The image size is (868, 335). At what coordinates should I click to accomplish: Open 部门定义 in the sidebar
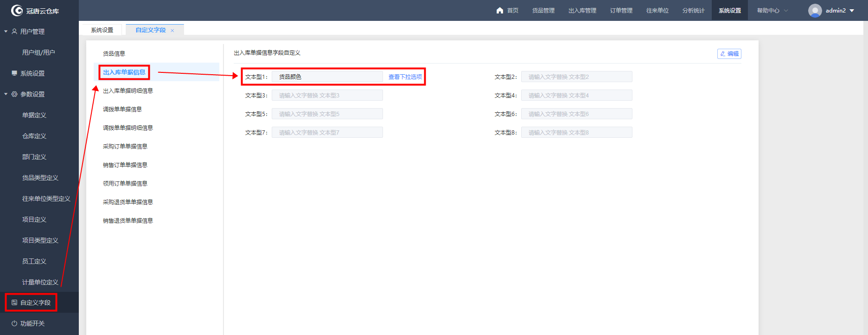coord(34,157)
